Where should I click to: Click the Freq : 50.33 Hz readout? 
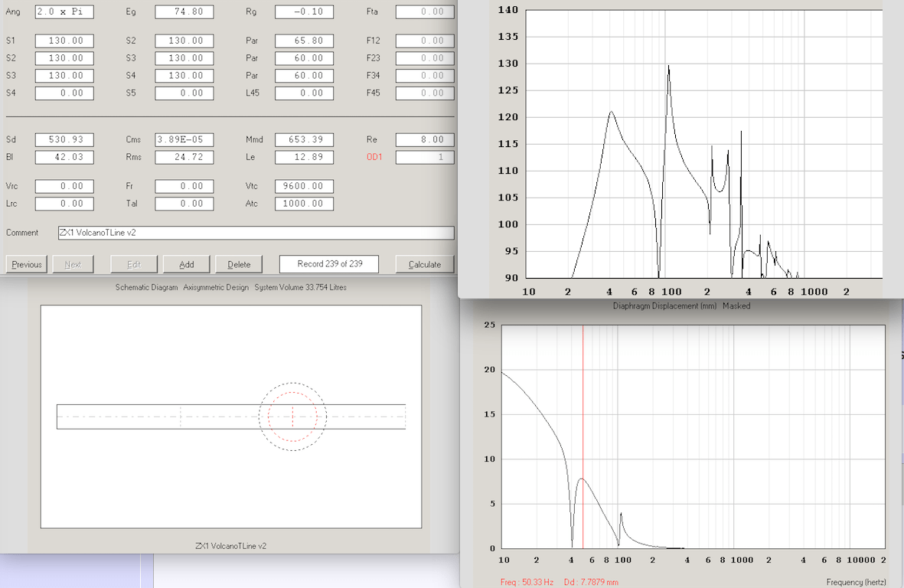[x=527, y=582]
